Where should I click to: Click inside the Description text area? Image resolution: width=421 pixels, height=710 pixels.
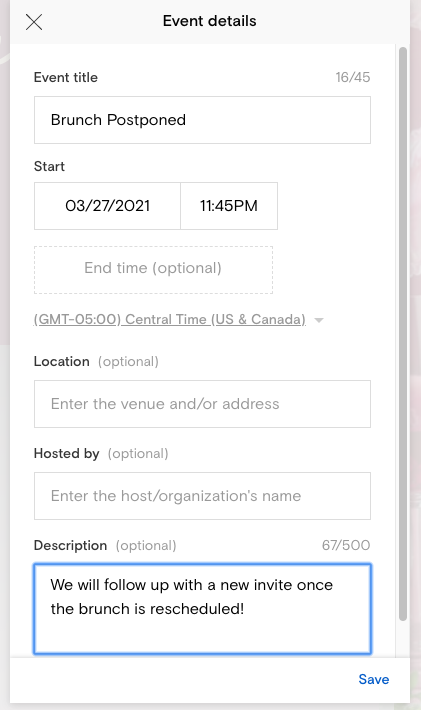click(202, 609)
